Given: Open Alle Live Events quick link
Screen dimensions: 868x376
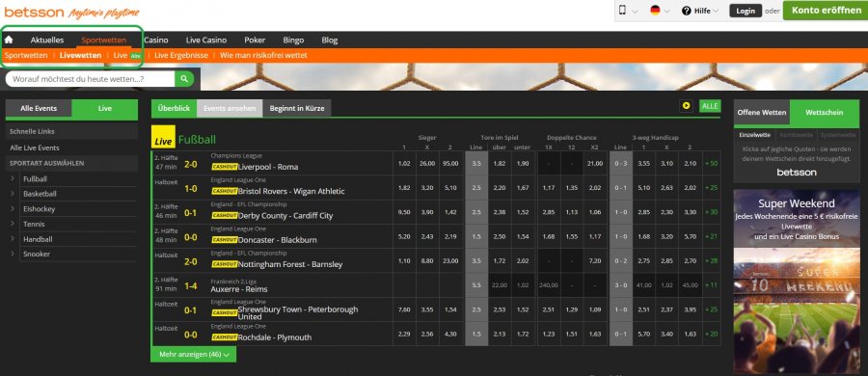Looking at the screenshot, I should point(35,148).
